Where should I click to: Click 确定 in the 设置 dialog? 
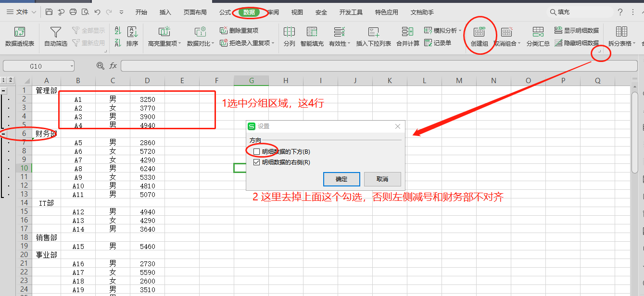point(341,179)
